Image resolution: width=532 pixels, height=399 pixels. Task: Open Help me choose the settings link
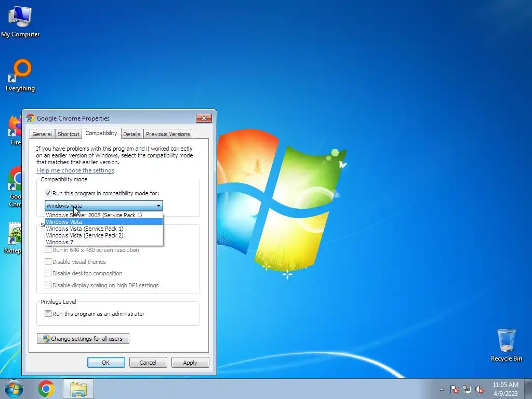pos(75,170)
